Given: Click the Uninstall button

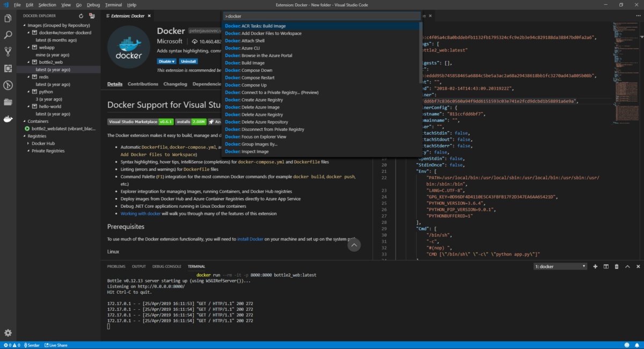Looking at the screenshot, I should [188, 61].
